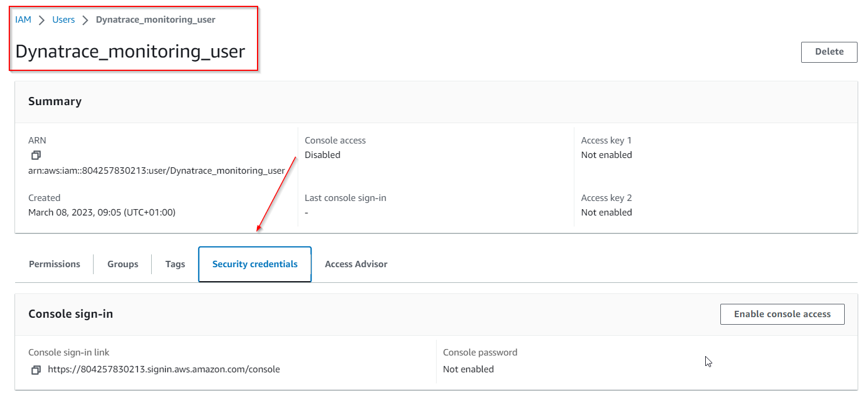Click the Summary panel heading
Image resolution: width=868 pixels, height=413 pixels.
pyautogui.click(x=55, y=102)
